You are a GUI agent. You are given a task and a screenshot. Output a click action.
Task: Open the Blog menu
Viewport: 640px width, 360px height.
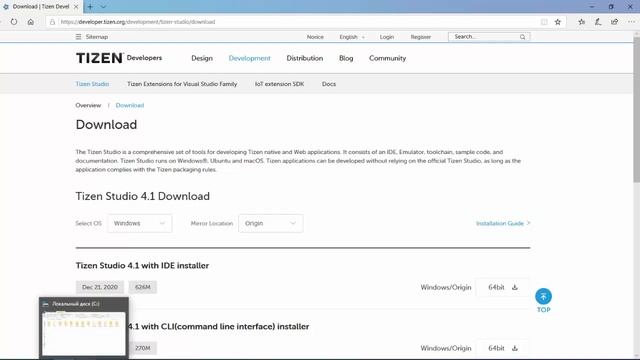pos(346,58)
